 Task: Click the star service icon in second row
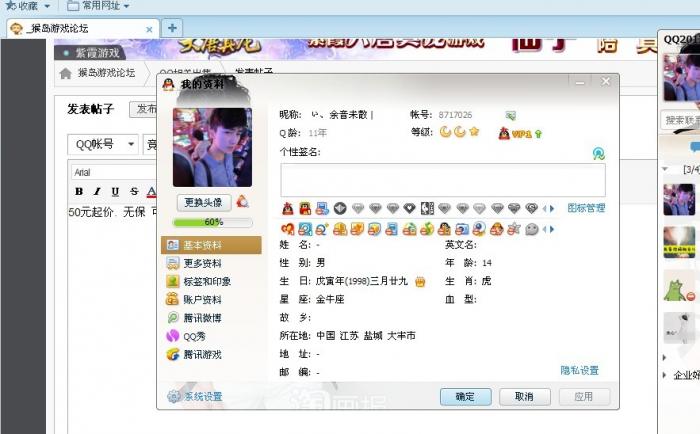(x=513, y=230)
